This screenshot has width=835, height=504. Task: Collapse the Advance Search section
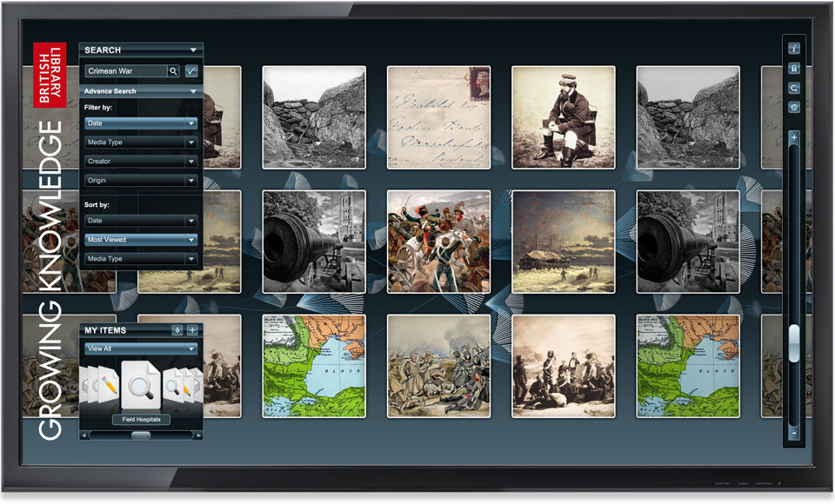click(x=192, y=91)
